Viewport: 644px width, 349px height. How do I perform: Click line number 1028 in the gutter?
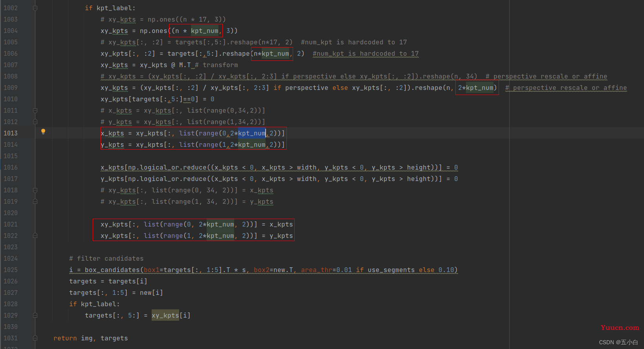(11, 304)
